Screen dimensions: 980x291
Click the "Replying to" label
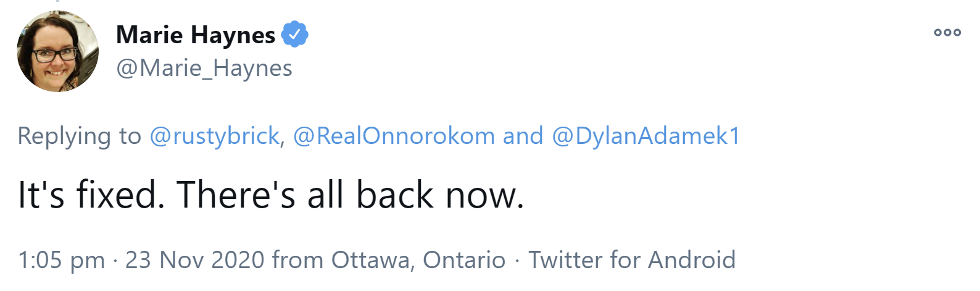79,136
